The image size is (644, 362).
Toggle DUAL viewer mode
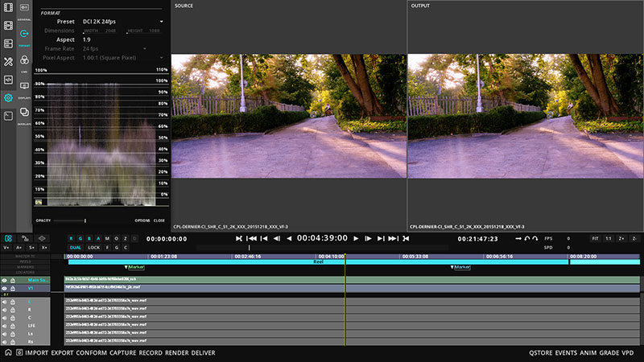(x=76, y=248)
